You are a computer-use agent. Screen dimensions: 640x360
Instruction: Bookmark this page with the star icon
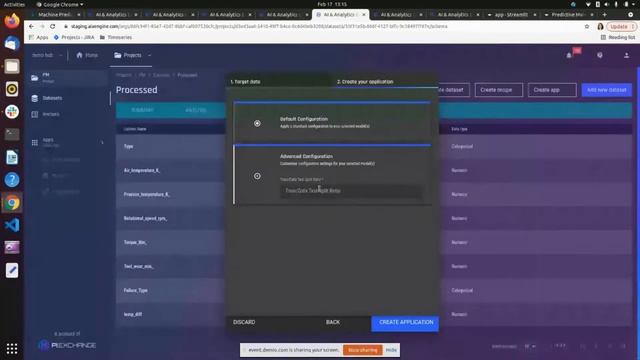tap(587, 26)
